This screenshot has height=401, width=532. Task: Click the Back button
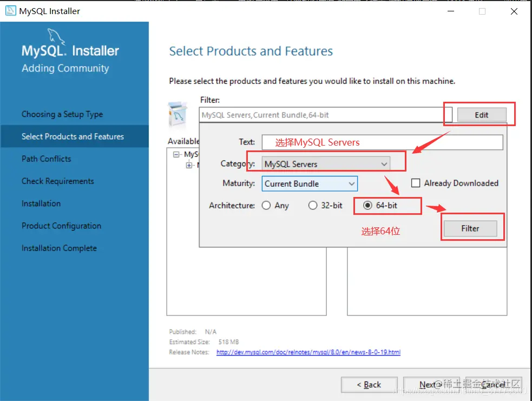click(x=369, y=385)
